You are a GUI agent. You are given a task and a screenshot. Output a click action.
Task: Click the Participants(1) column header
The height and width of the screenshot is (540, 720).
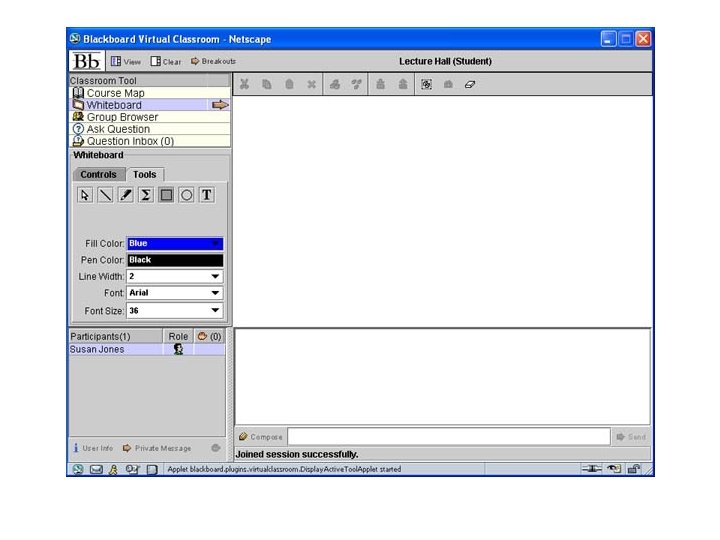[x=116, y=337]
